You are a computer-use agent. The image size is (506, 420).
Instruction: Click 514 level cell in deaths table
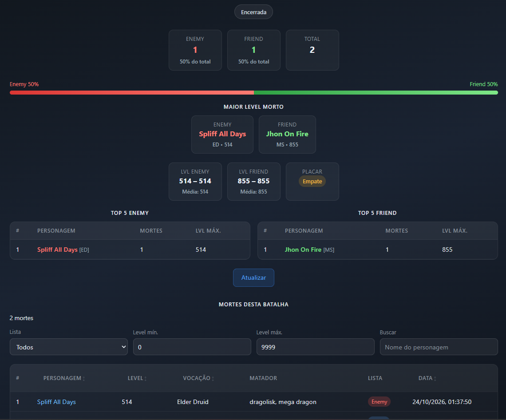pos(127,402)
